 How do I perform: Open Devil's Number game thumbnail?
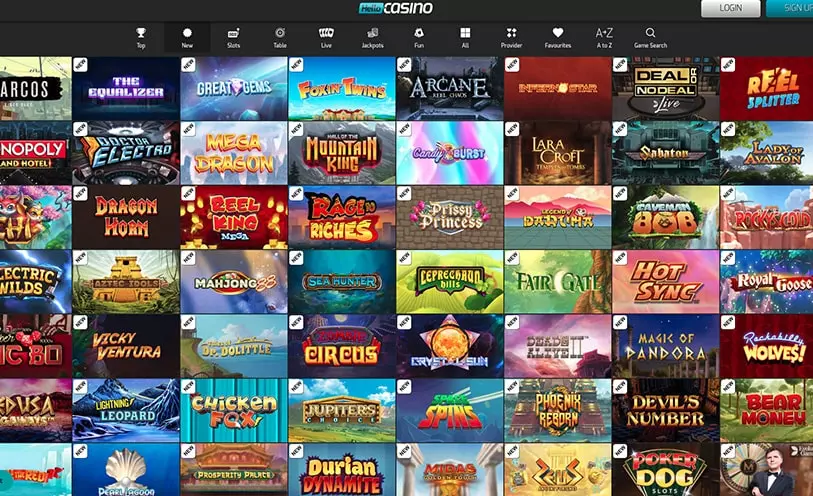click(x=665, y=410)
